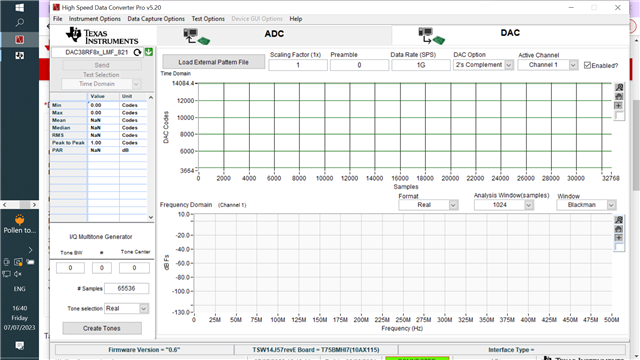
Task: Click the Tone BW input field
Action: [x=70, y=268]
